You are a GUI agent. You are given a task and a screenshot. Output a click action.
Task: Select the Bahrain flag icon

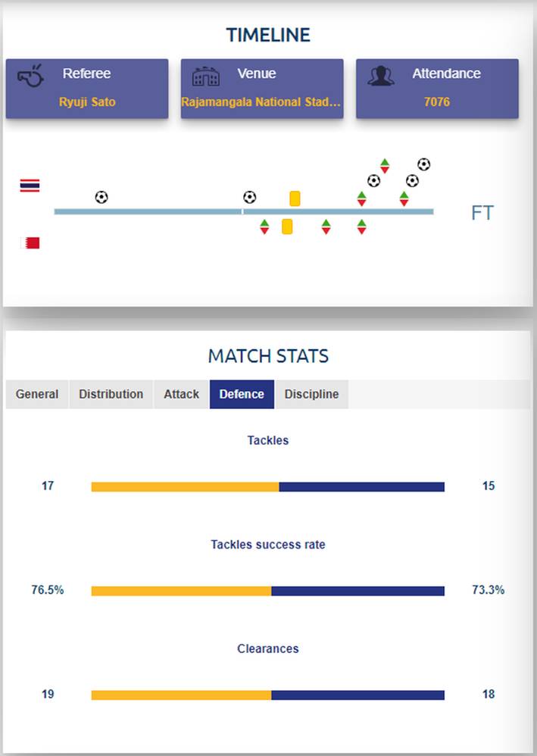point(30,243)
